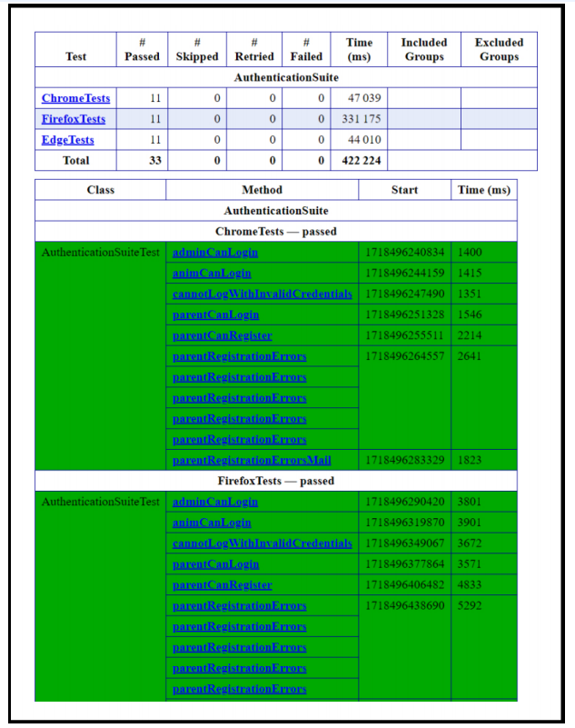Click the 'Class' column header
The width and height of the screenshot is (575, 728).
(x=100, y=190)
